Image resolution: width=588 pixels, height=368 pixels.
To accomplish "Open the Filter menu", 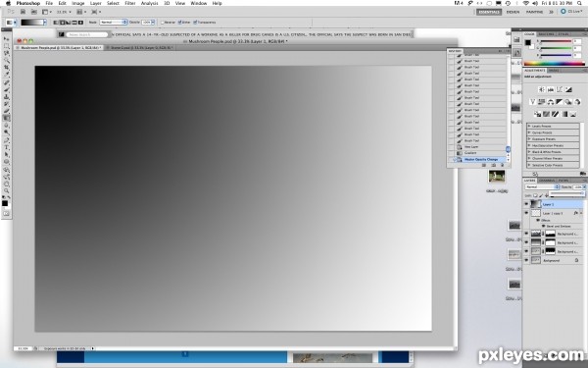I will tap(130, 3).
